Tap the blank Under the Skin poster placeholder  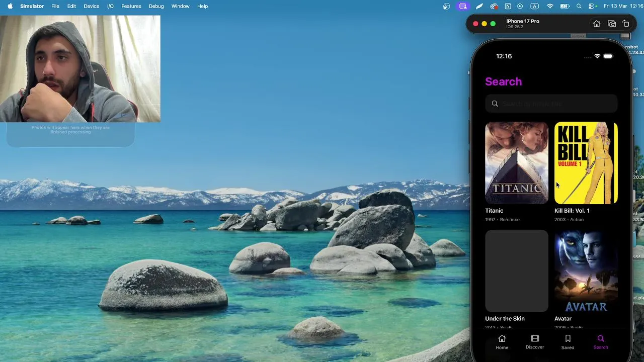pyautogui.click(x=517, y=271)
